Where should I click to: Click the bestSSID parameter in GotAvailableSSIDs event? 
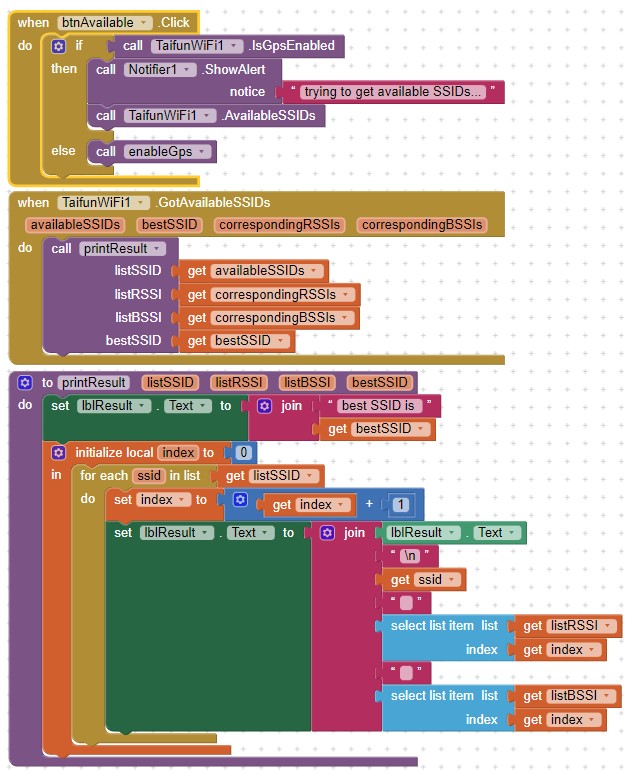pos(168,225)
